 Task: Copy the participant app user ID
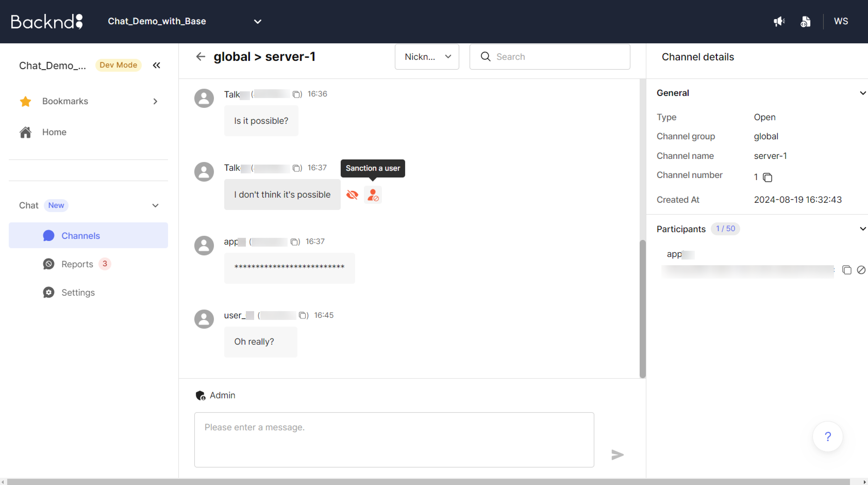(846, 270)
